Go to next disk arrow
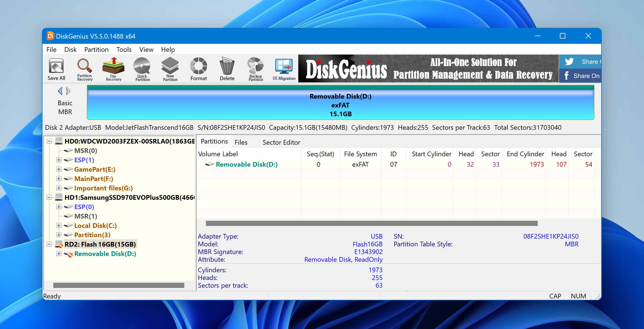Viewport: 644px width, 329px height. (68, 91)
